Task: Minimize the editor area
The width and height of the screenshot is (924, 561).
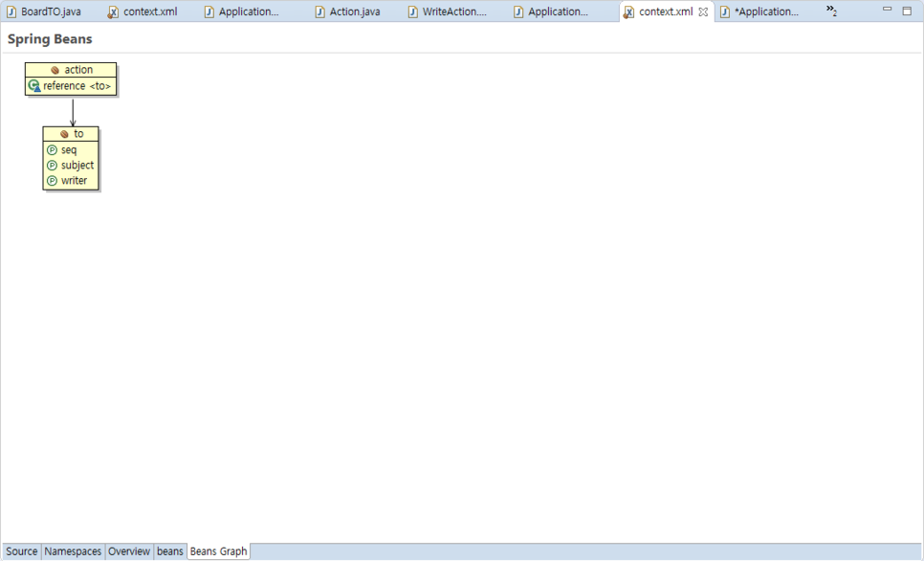Action: pyautogui.click(x=887, y=10)
